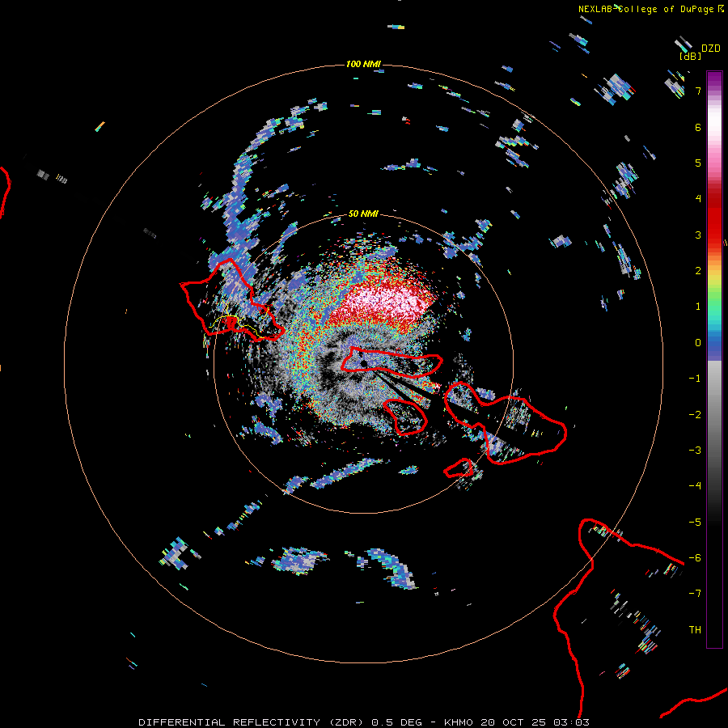
Task: Click the -5 value on the color scale
Action: pyautogui.click(x=695, y=523)
